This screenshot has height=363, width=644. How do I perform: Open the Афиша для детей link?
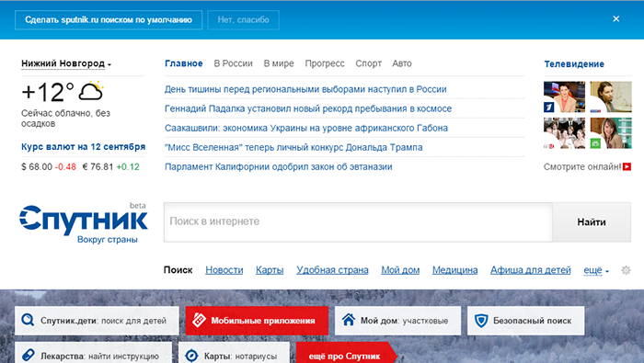[531, 270]
